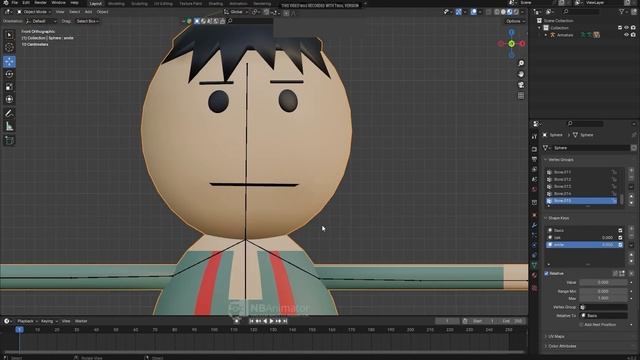Screen dimensions: 640x360
Task: Toggle mute checkbox of smile shape key
Action: point(620,245)
